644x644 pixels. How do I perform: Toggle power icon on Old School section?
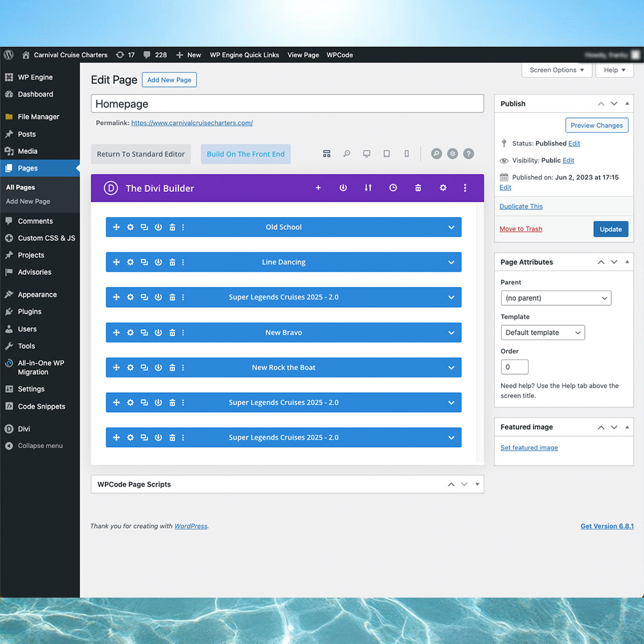(158, 227)
